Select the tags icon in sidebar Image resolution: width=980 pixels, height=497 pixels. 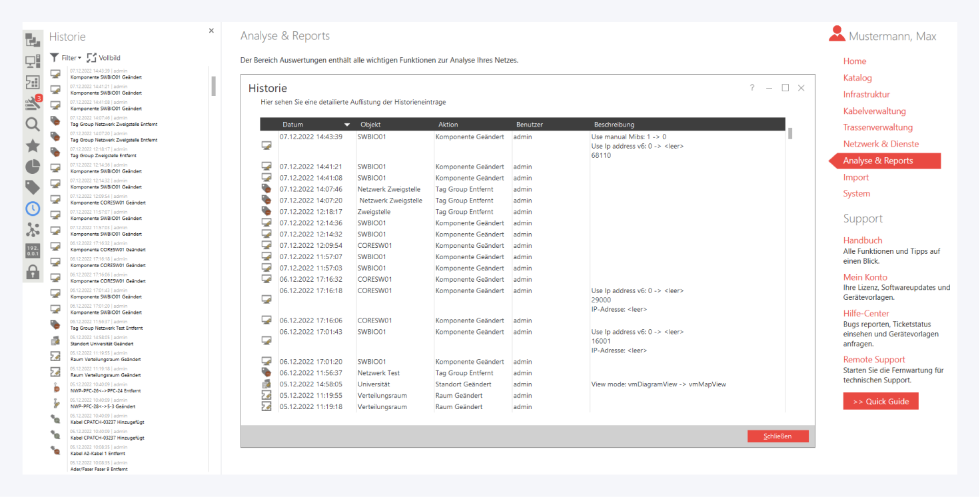coord(33,187)
